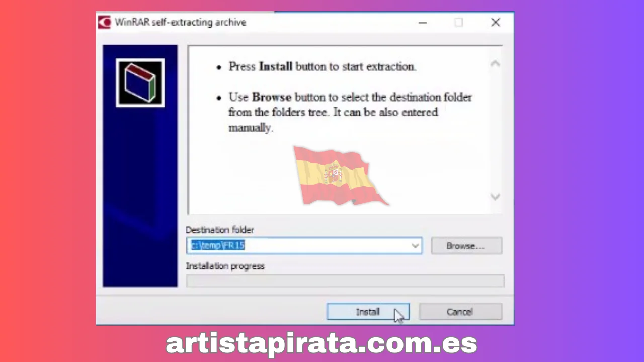Click the paragraph starting 'Use Browse button'
The image size is (644, 362).
tap(350, 112)
